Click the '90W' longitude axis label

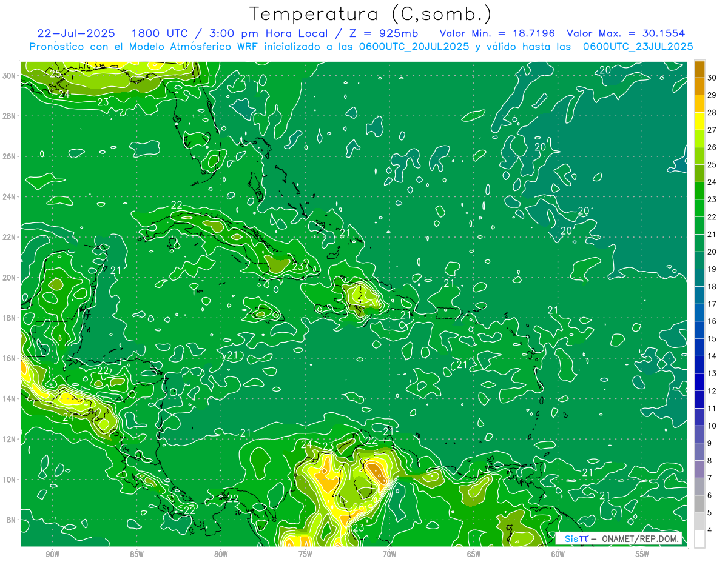coord(52,554)
